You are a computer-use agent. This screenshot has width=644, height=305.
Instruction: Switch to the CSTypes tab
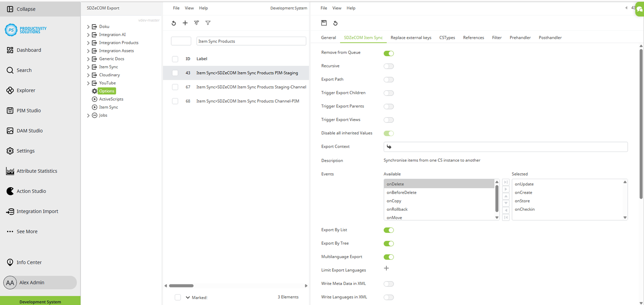pos(447,38)
